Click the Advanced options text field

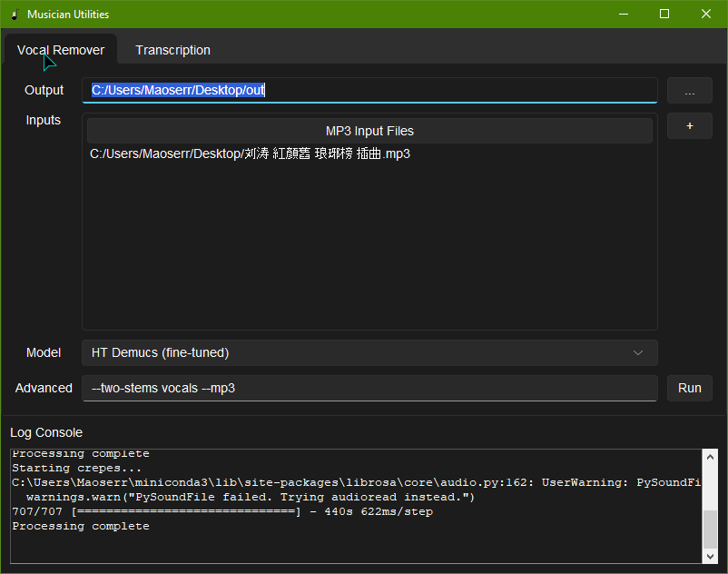click(x=369, y=388)
